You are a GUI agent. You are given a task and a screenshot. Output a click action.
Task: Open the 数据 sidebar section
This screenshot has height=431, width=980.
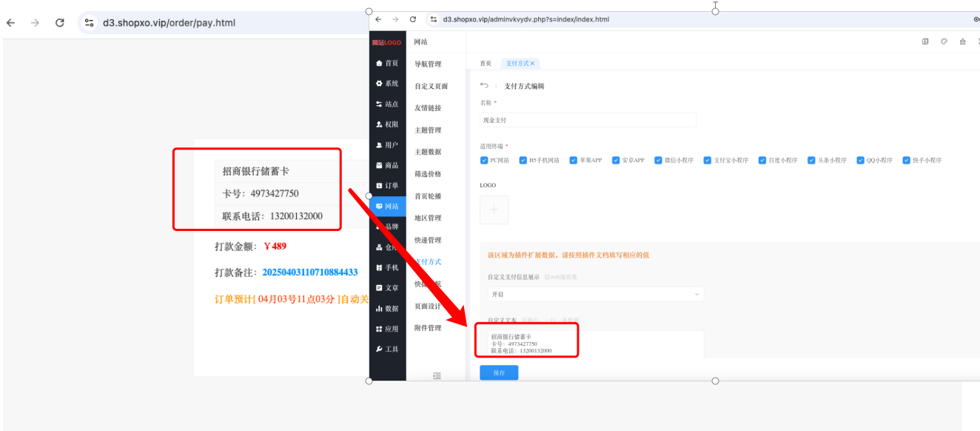coord(387,308)
